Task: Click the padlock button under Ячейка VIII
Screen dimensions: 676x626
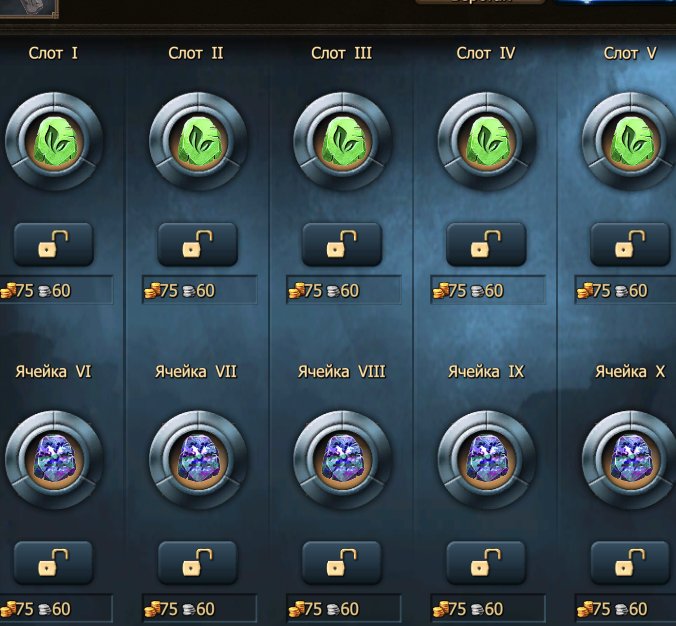Action: [x=342, y=563]
